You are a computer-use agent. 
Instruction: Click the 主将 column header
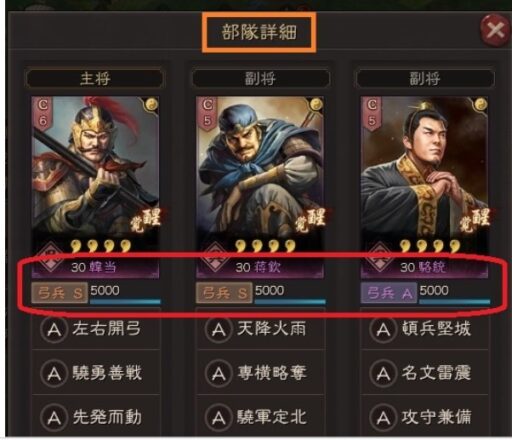click(95, 79)
